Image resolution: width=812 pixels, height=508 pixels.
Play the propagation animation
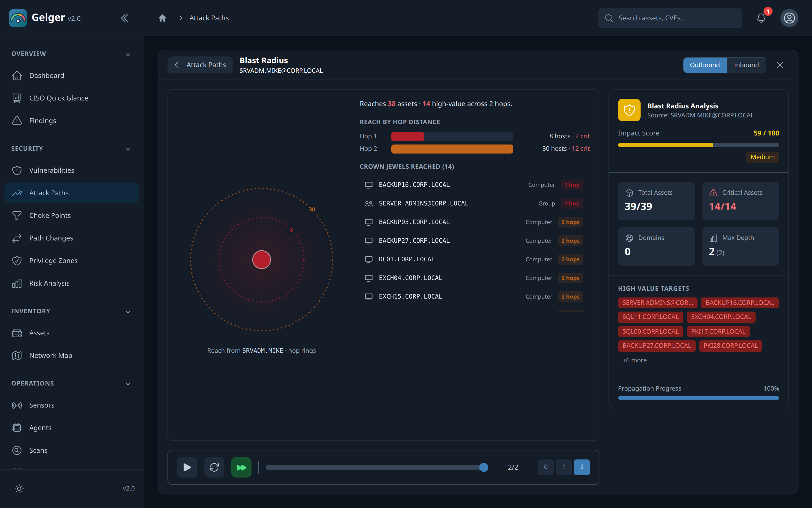point(187,467)
